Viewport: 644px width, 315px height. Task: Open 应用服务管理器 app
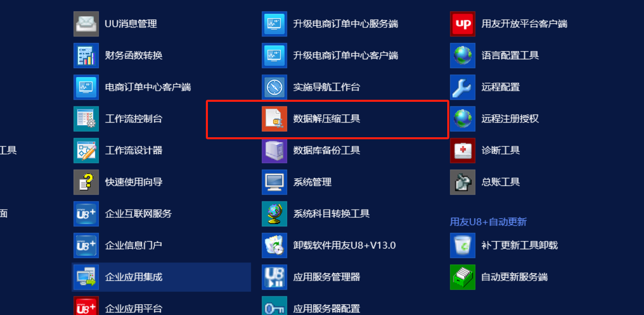pos(311,277)
